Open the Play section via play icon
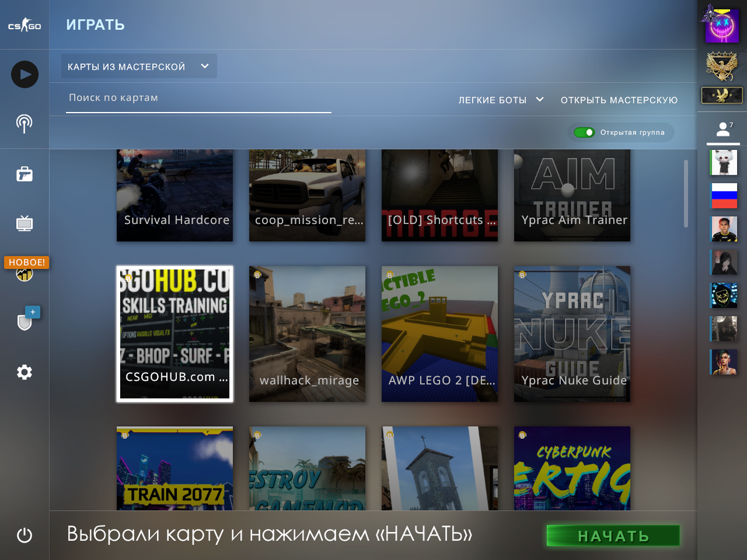Viewport: 747px width, 560px height. [x=24, y=75]
